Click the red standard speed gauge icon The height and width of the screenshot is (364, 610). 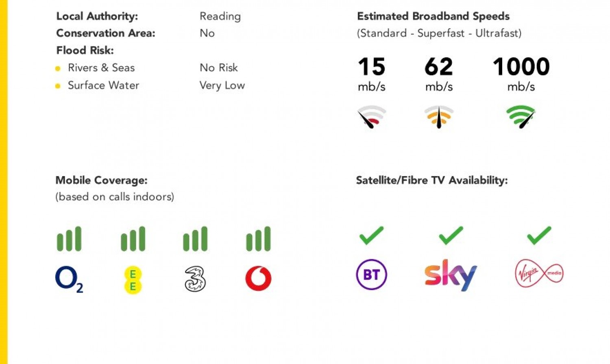371,117
